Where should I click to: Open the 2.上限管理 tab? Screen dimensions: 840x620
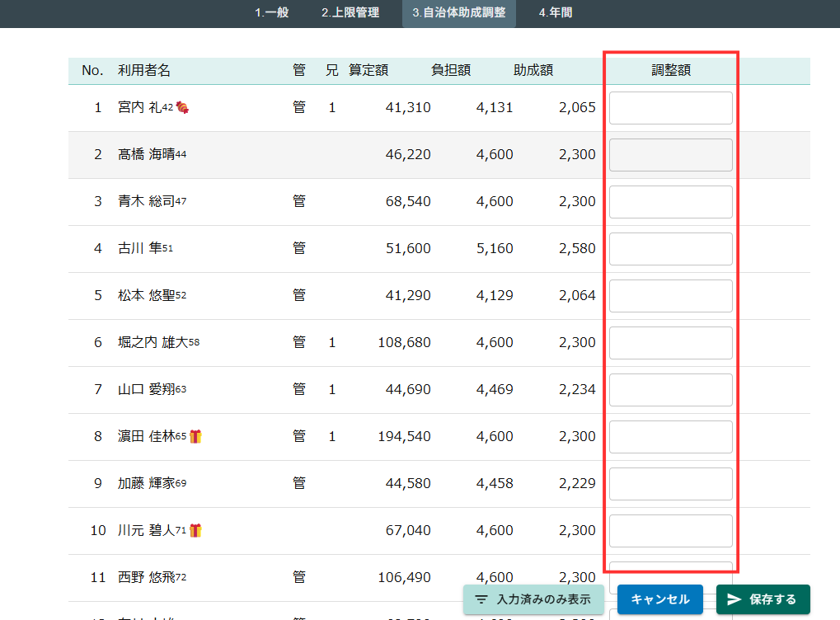pyautogui.click(x=350, y=13)
